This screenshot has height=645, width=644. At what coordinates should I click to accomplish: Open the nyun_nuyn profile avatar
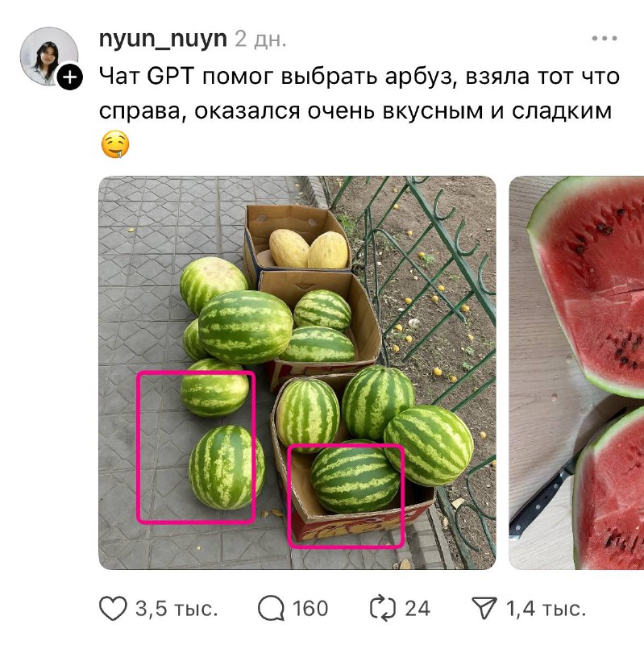click(49, 56)
